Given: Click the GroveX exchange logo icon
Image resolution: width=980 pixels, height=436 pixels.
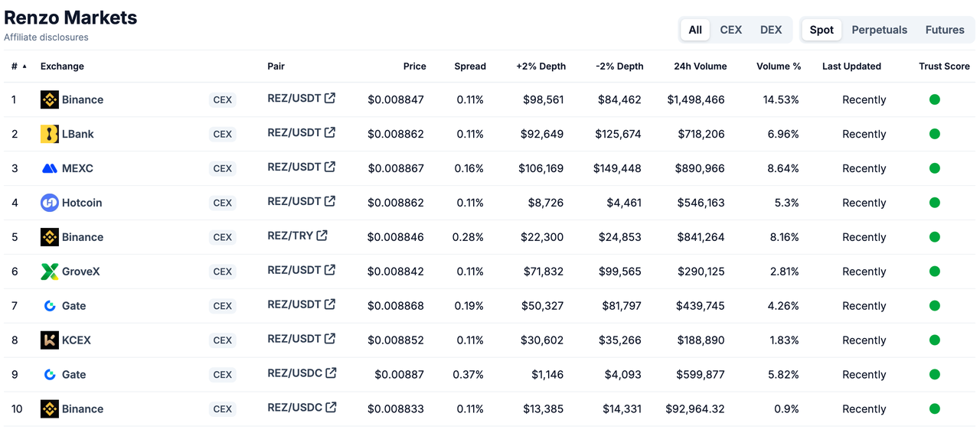Looking at the screenshot, I should (x=50, y=272).
